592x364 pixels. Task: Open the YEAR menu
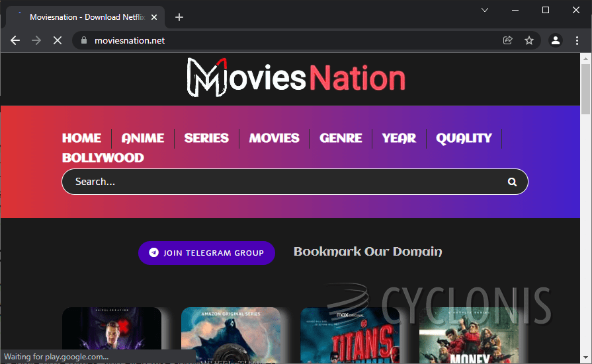click(x=399, y=138)
